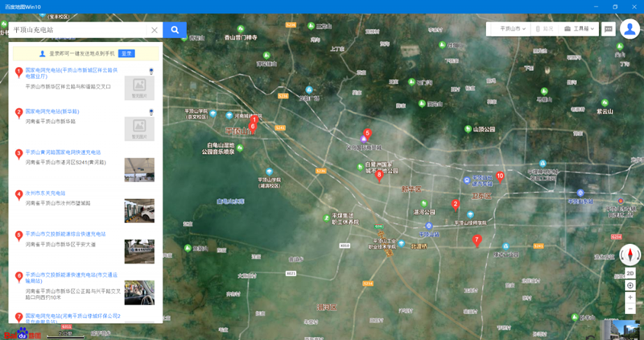
Task: Click street-view pin icon of result 2
Action: tap(151, 112)
